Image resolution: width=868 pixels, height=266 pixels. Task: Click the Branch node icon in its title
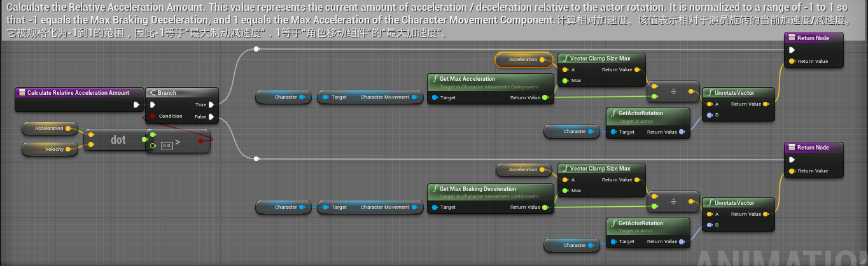(153, 93)
